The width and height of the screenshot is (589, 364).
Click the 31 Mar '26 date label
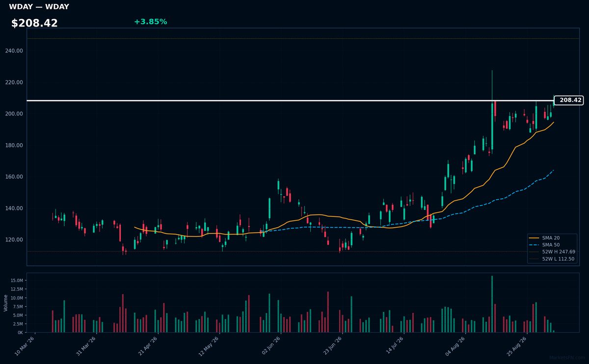pyautogui.click(x=86, y=346)
